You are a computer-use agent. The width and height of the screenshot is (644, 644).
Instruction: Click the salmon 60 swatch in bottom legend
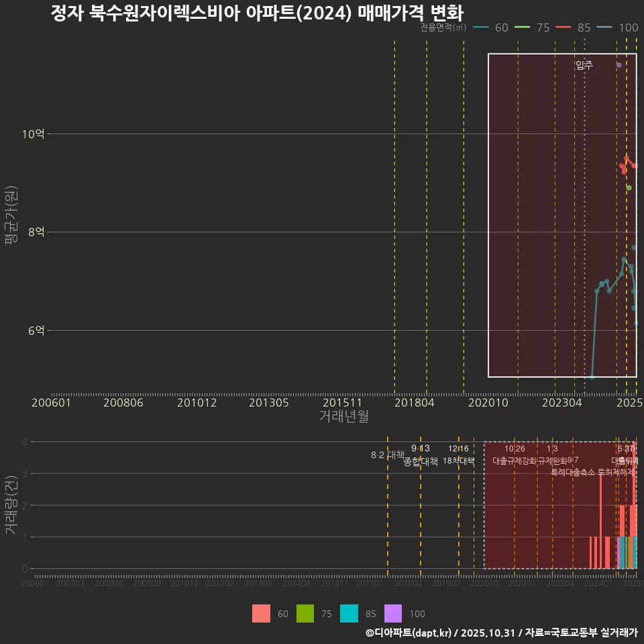[x=262, y=613]
